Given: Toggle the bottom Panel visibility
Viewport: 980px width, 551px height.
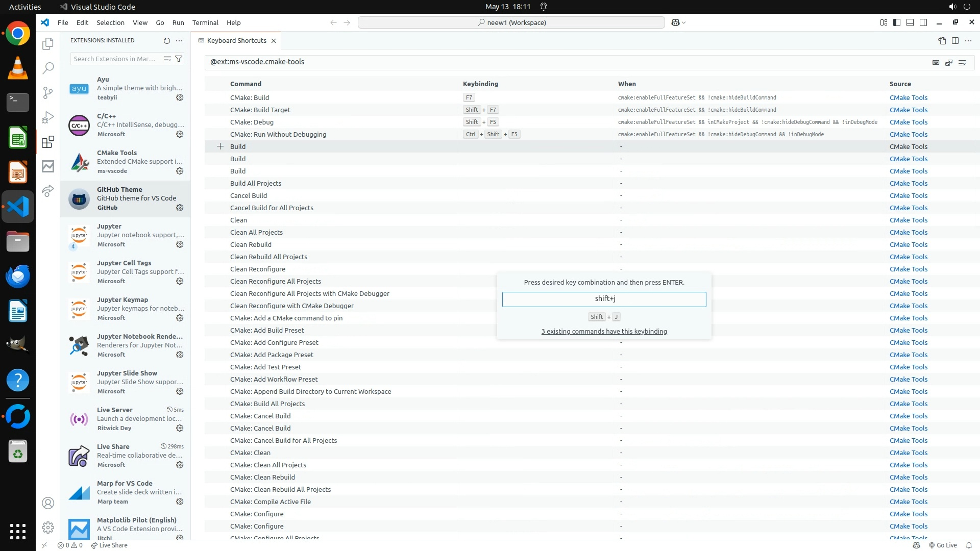Looking at the screenshot, I should (910, 22).
